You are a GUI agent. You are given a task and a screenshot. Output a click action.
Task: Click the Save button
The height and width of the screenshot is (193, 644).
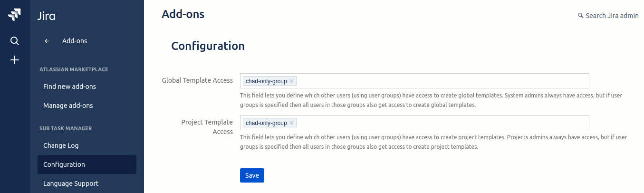coord(252,175)
